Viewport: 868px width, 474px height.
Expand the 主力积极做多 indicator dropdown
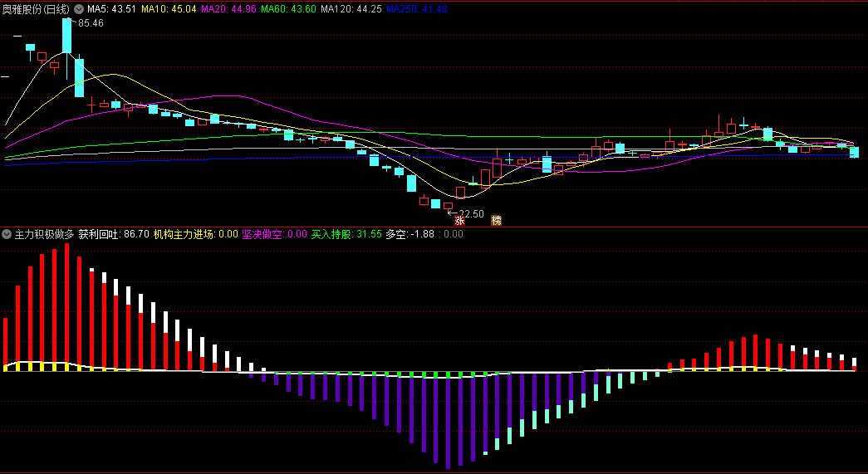[7, 234]
